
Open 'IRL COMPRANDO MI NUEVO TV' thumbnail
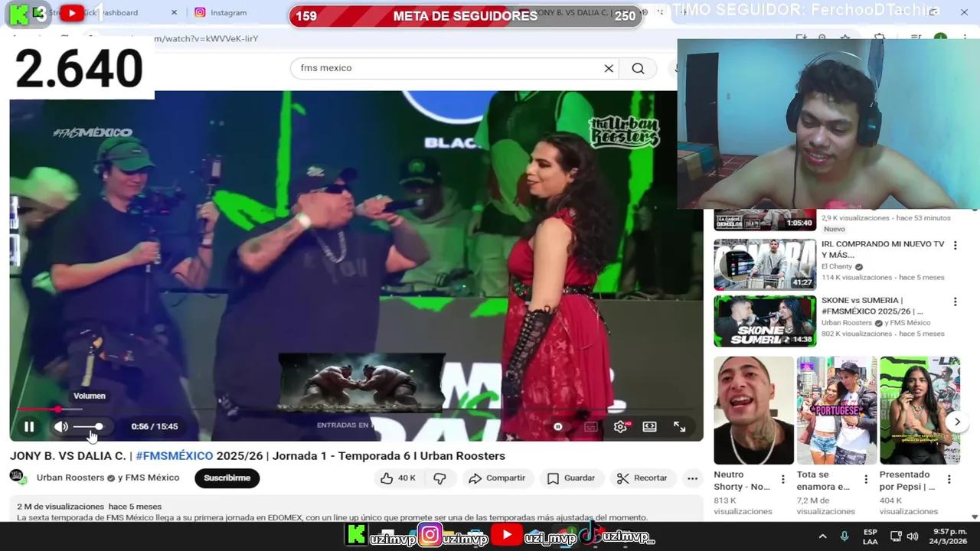765,265
